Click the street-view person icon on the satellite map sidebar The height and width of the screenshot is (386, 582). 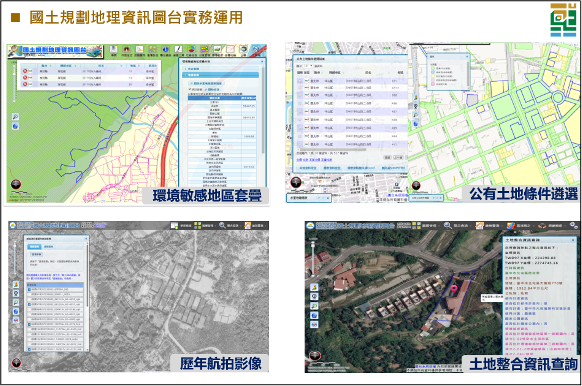pos(314,287)
